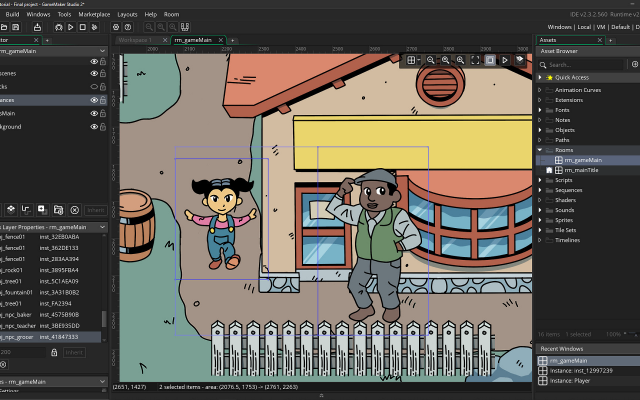640x400 pixels.
Task: Select instance row inst_3A31B0B2 (fountain01)
Action: 51,292
